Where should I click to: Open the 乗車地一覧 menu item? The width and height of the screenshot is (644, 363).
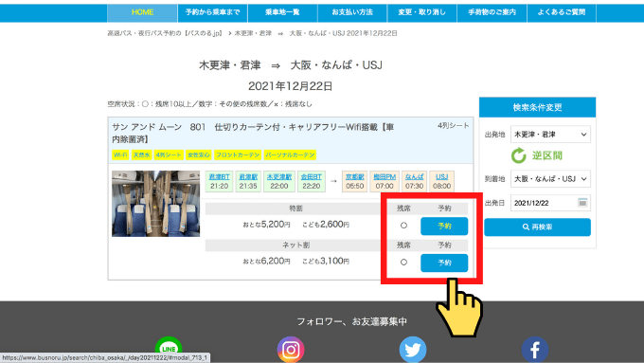tap(282, 12)
